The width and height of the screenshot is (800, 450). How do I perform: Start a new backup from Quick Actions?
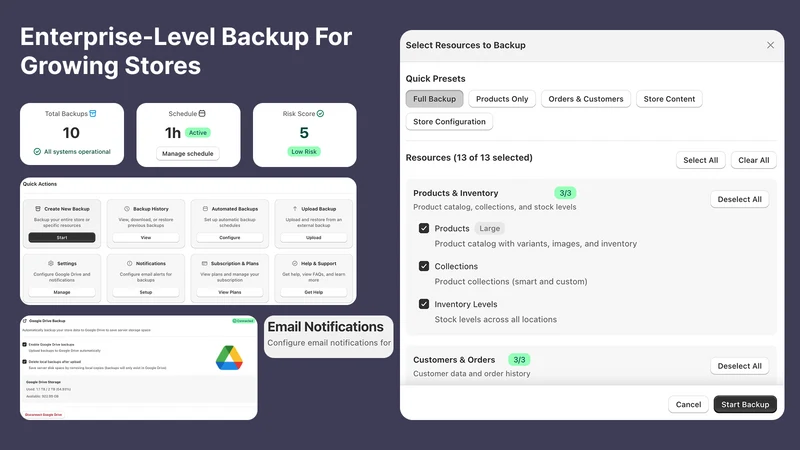click(62, 238)
